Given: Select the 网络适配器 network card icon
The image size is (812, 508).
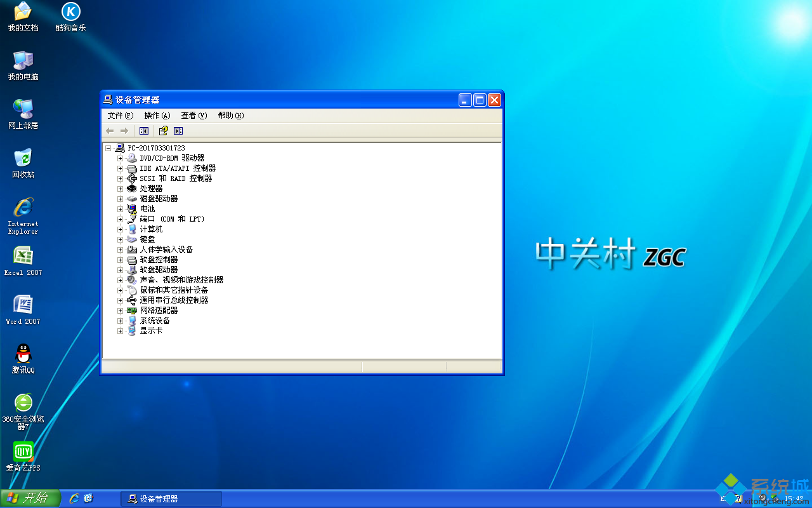Looking at the screenshot, I should point(132,311).
